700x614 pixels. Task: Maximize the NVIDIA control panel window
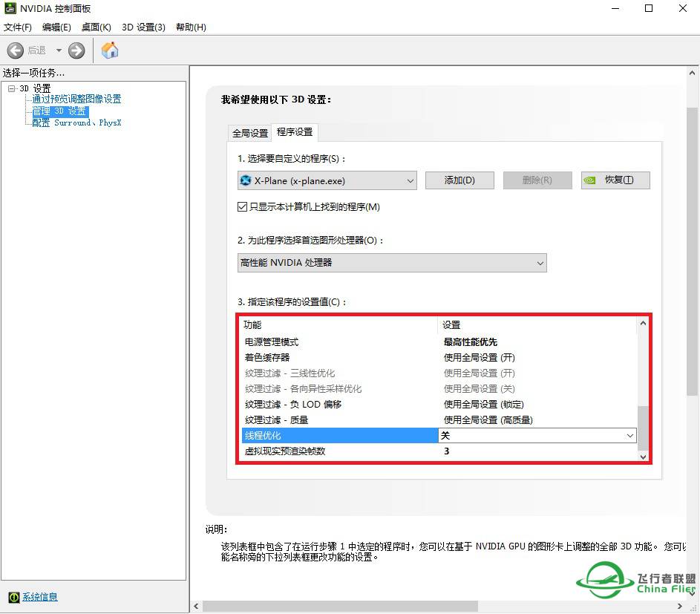(x=649, y=8)
